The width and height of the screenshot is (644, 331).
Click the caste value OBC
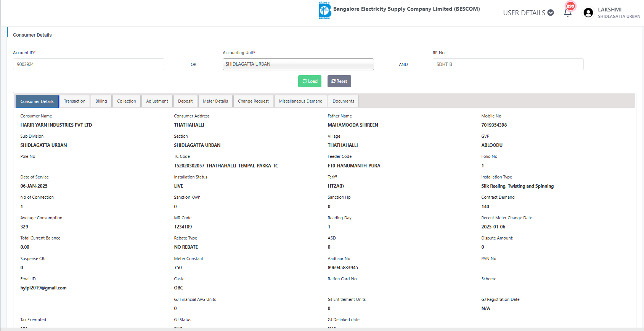pos(178,288)
